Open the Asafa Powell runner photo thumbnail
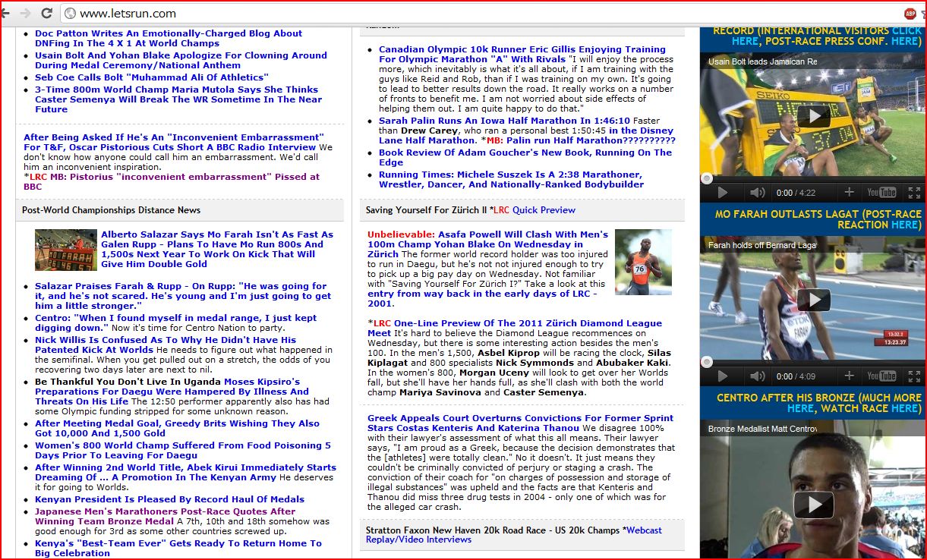Viewport: 927px width, 560px height. (x=643, y=263)
